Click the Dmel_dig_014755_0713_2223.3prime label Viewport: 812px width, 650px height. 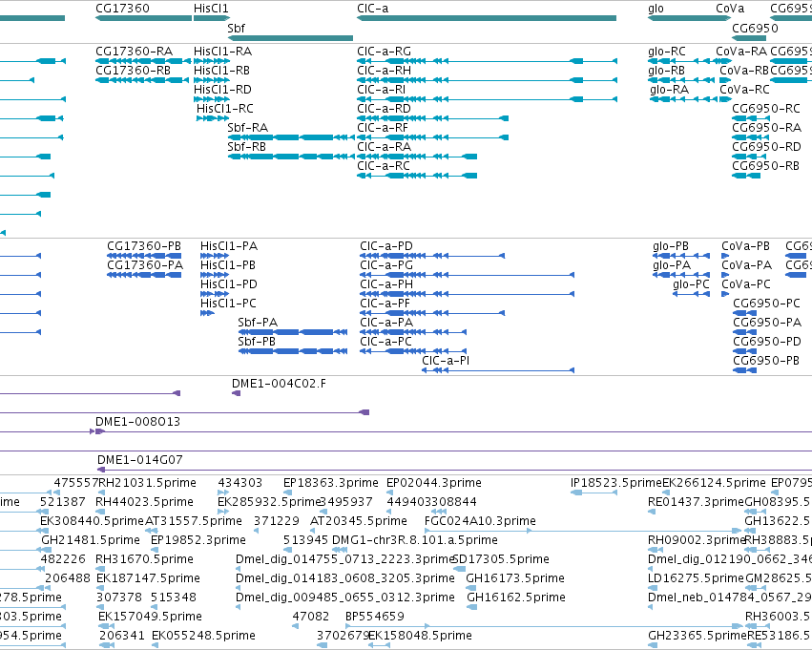pos(344,560)
